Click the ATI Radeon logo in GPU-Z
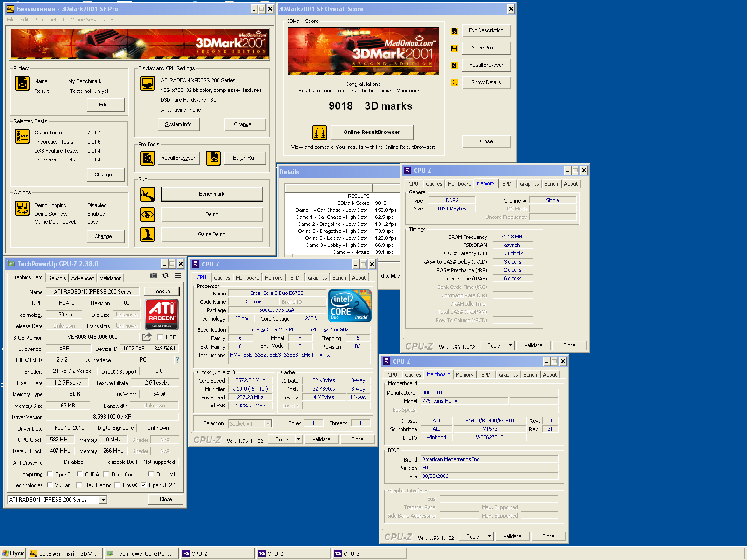Viewport: 747px width, 560px height. pyautogui.click(x=162, y=314)
